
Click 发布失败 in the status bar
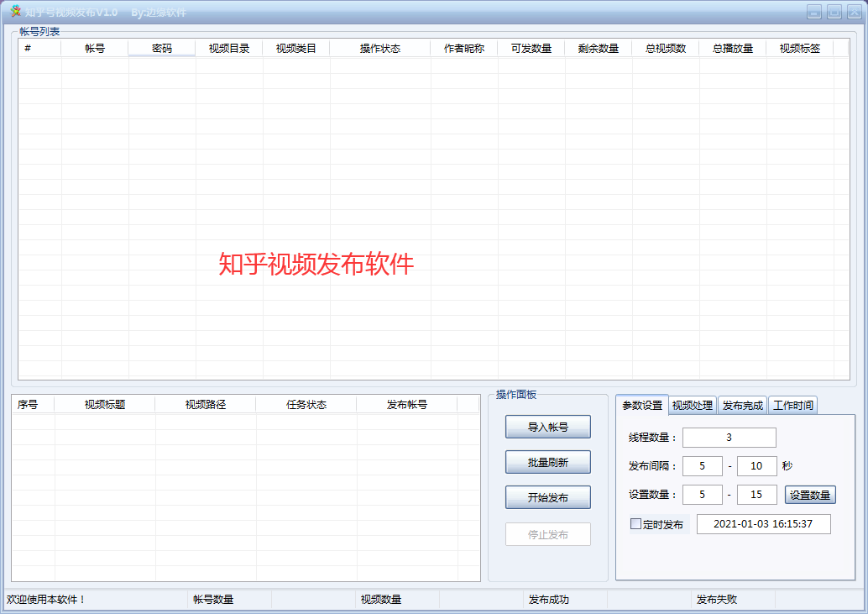click(x=716, y=599)
